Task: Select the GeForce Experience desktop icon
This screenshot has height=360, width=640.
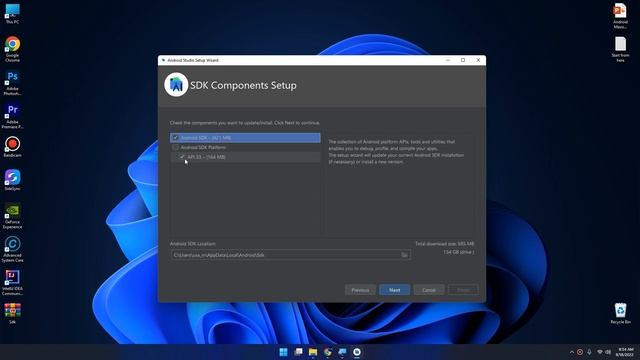Action: pos(12,216)
